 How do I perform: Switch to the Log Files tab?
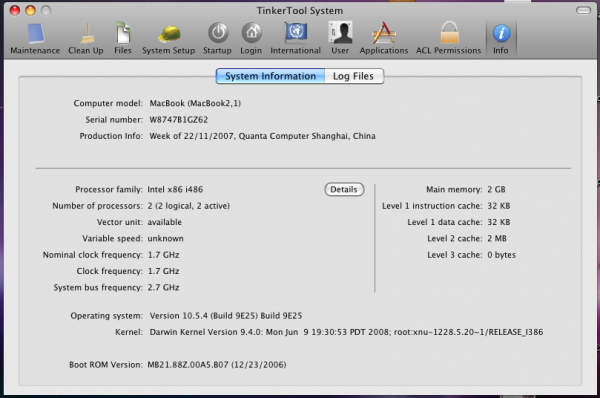[354, 76]
